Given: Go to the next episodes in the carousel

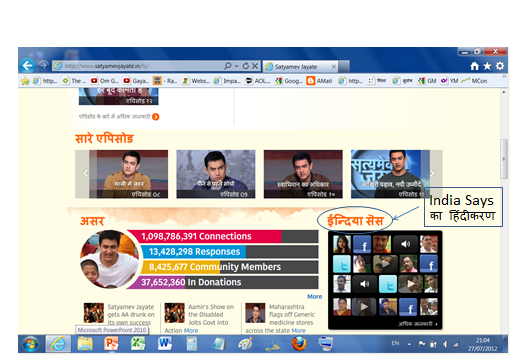Looking at the screenshot, I should [433, 173].
